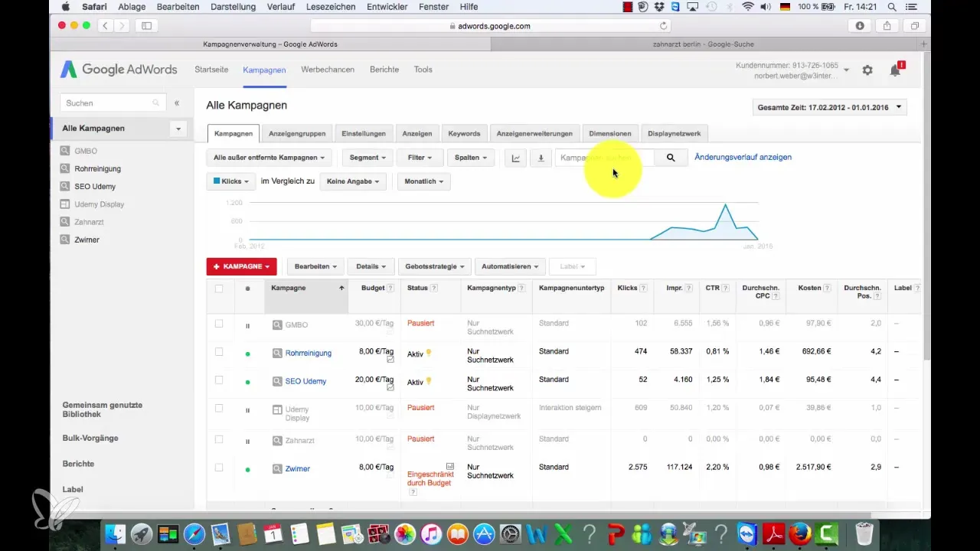Open the 'Alle außer entfernte Kampagnen' dropdown
This screenshot has width=980, height=551.
tap(269, 158)
